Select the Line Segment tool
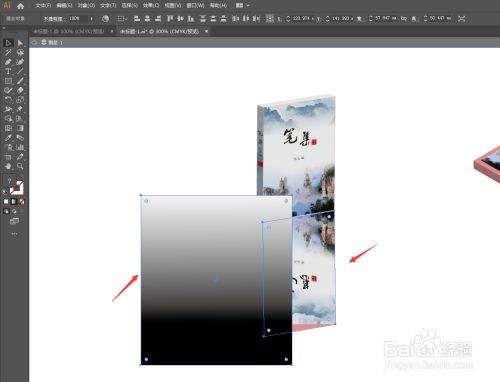Image resolution: width=500 pixels, height=382 pixels. tap(20, 71)
